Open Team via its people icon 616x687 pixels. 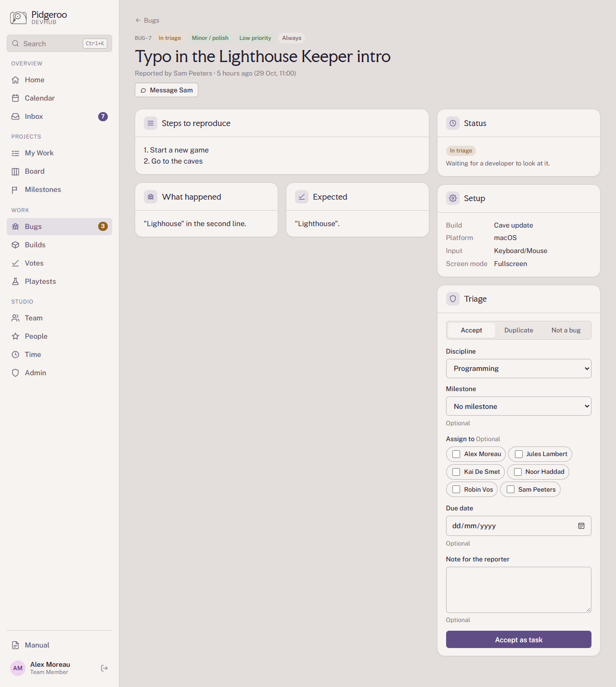pos(15,318)
